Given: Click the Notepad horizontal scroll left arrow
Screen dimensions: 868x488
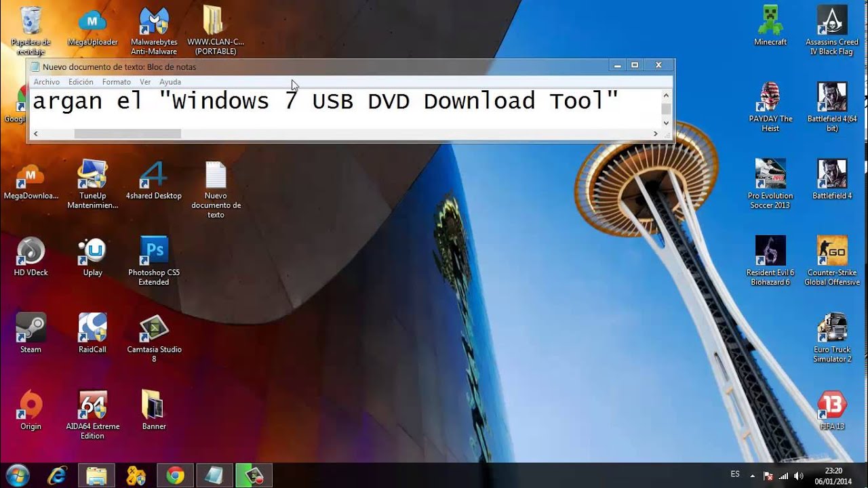Looking at the screenshot, I should [35, 134].
